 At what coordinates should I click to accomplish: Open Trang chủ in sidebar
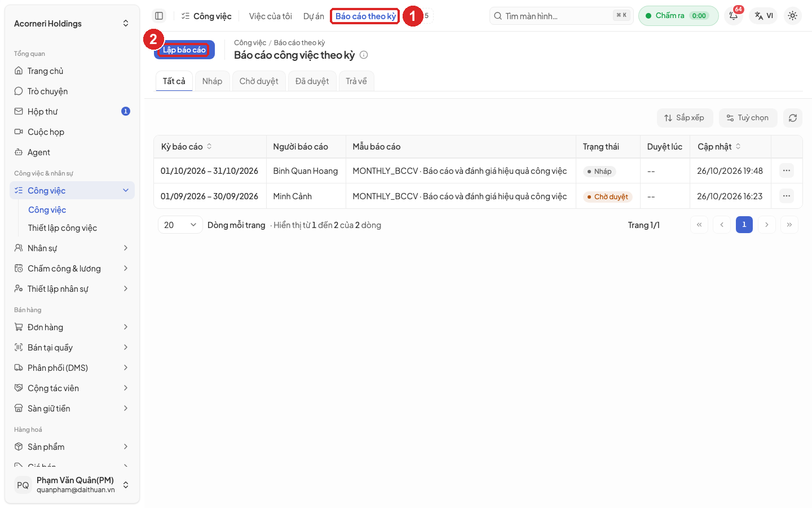[x=72, y=71]
